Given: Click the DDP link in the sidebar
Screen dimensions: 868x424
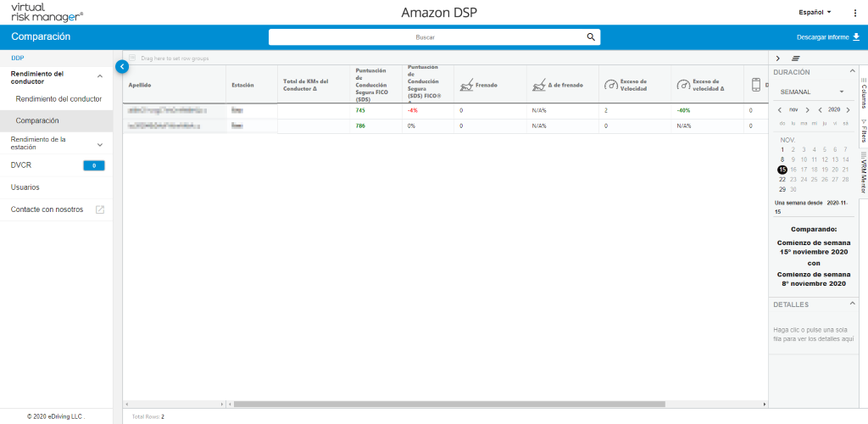Looking at the screenshot, I should (x=17, y=58).
